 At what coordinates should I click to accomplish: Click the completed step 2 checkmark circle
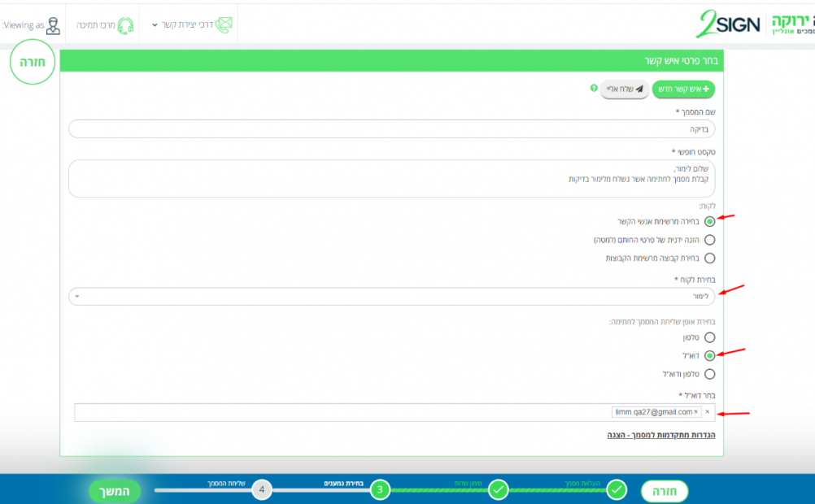coord(499,490)
